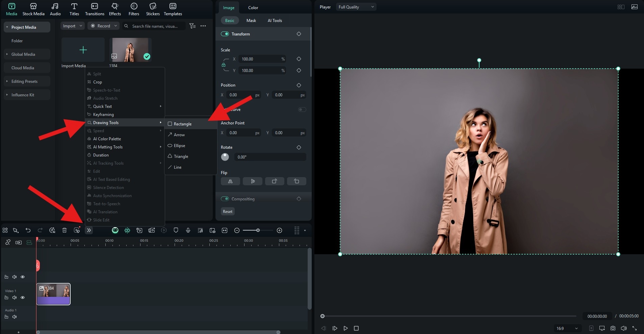644x334 pixels.
Task: Open the 16:9 aspect ratio dropdown
Action: (567, 328)
